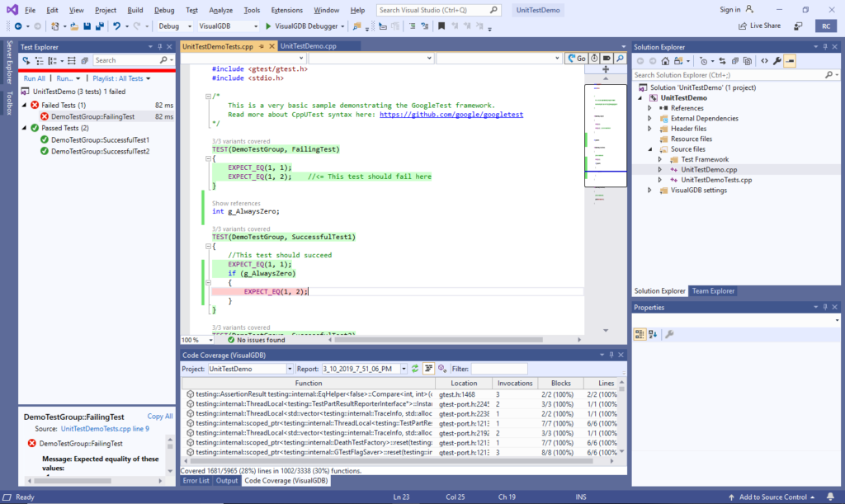Image resolution: width=845 pixels, height=504 pixels.
Task: Click the Preview Selected Items icon
Action: [x=791, y=60]
